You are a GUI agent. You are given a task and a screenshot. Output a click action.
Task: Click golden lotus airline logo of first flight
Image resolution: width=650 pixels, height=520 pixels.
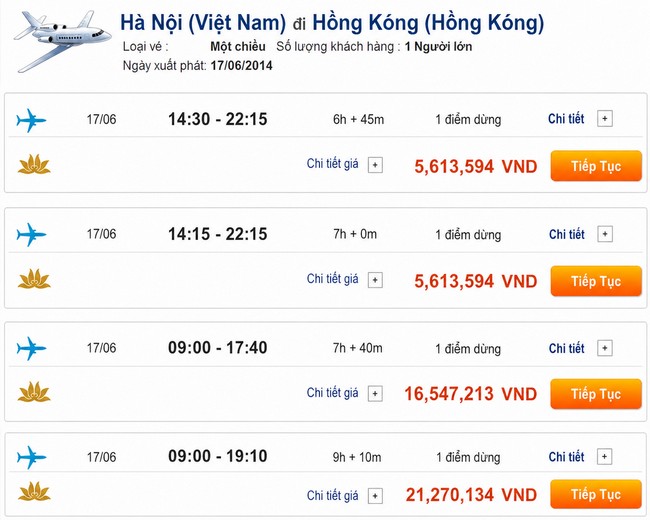[34, 164]
